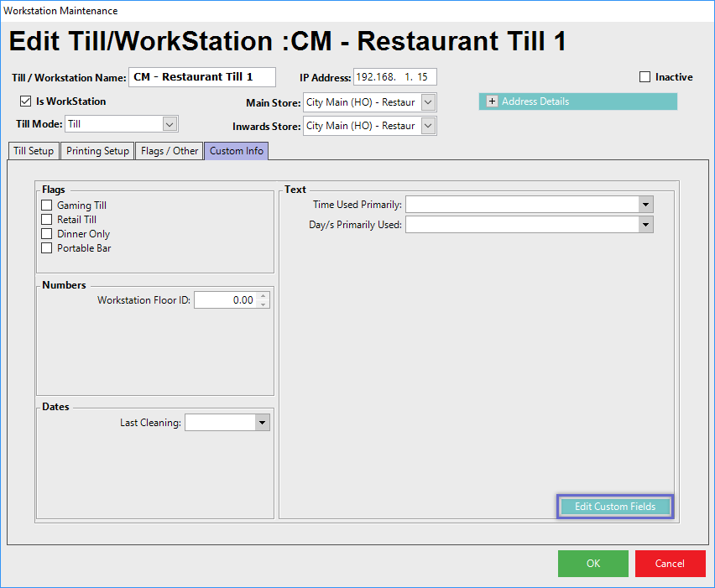The width and height of the screenshot is (715, 588).
Task: Check the Dinner Only flag
Action: [x=47, y=234]
